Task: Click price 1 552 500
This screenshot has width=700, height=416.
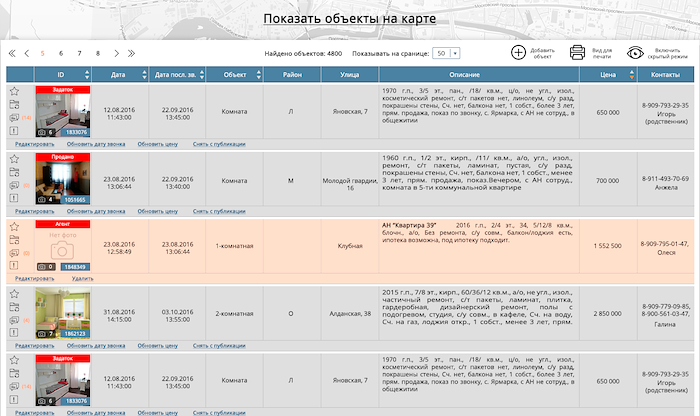Action: [x=608, y=246]
